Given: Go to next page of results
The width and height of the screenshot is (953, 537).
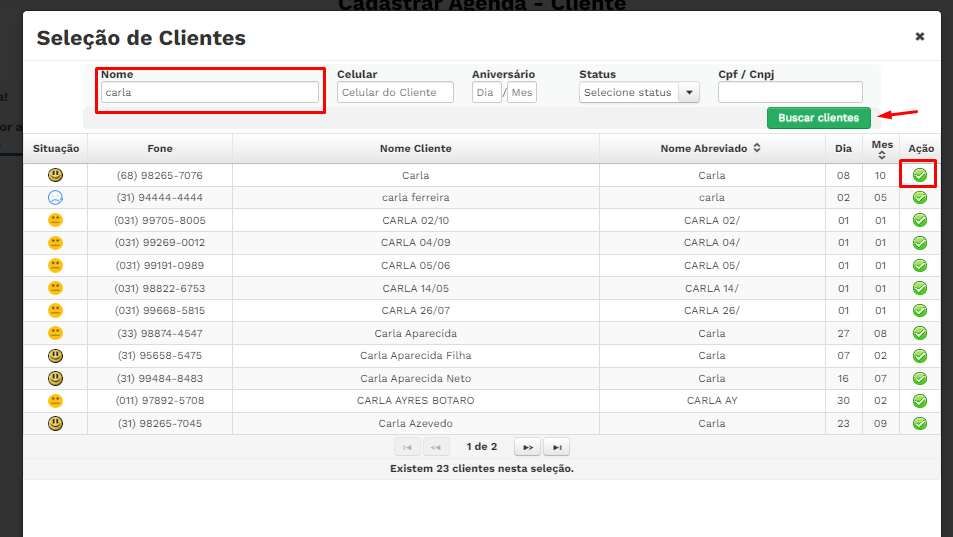Looking at the screenshot, I should coord(528,447).
